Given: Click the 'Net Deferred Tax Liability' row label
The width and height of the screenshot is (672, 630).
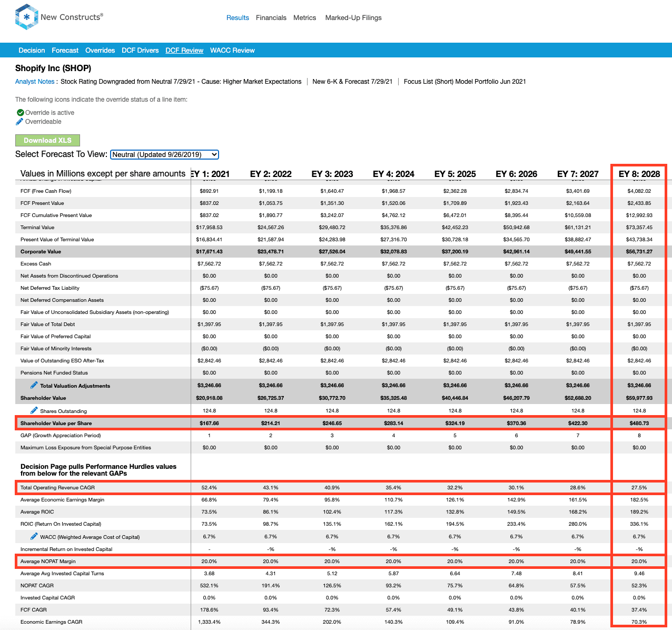Looking at the screenshot, I should (x=50, y=288).
